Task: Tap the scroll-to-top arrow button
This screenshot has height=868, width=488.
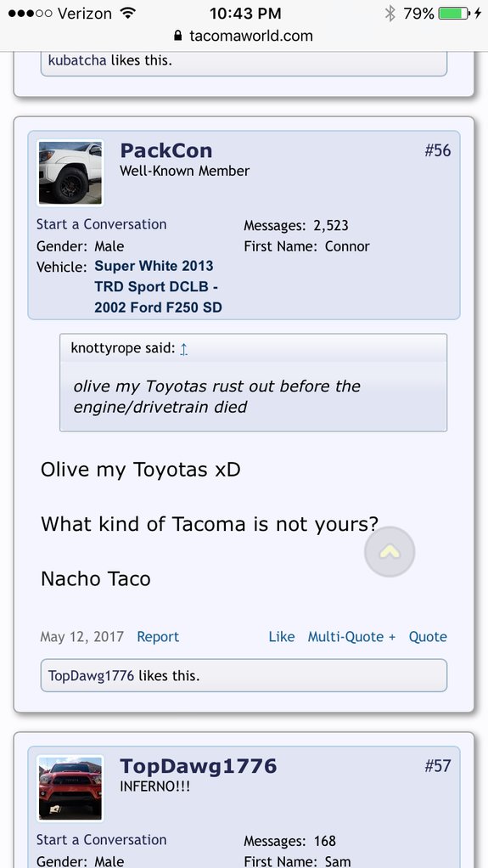Action: [x=390, y=551]
